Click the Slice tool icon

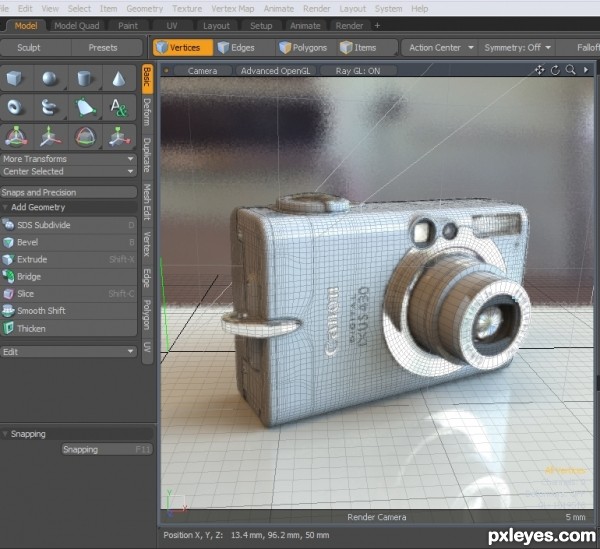(8, 294)
